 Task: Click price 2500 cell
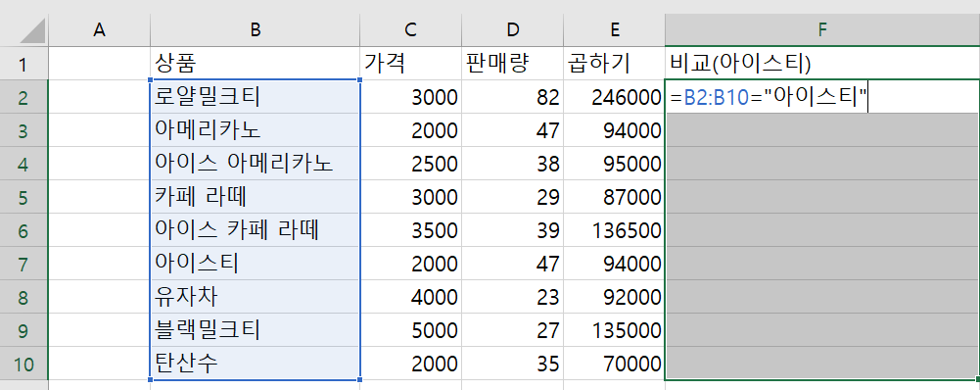(x=410, y=164)
